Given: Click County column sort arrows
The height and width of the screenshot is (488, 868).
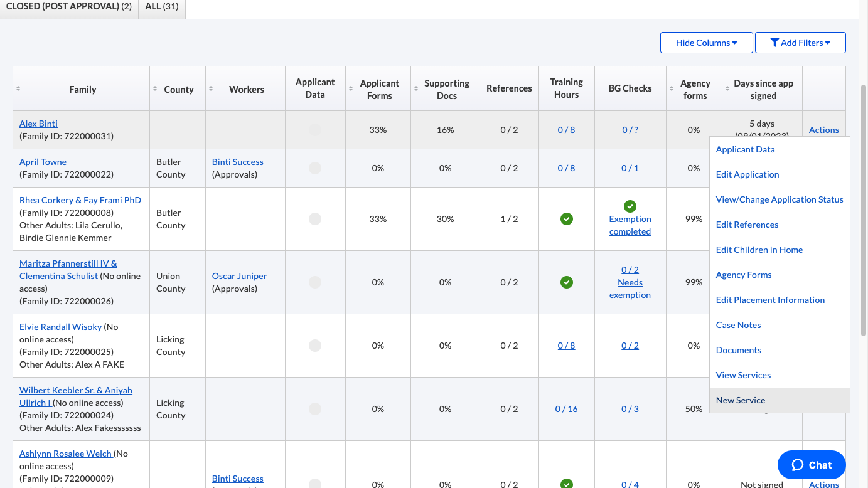Looking at the screenshot, I should [x=155, y=89].
